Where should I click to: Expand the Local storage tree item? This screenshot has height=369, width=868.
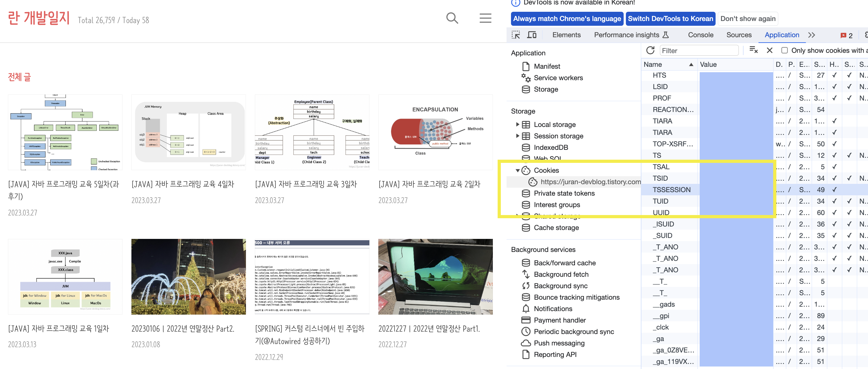pyautogui.click(x=518, y=125)
